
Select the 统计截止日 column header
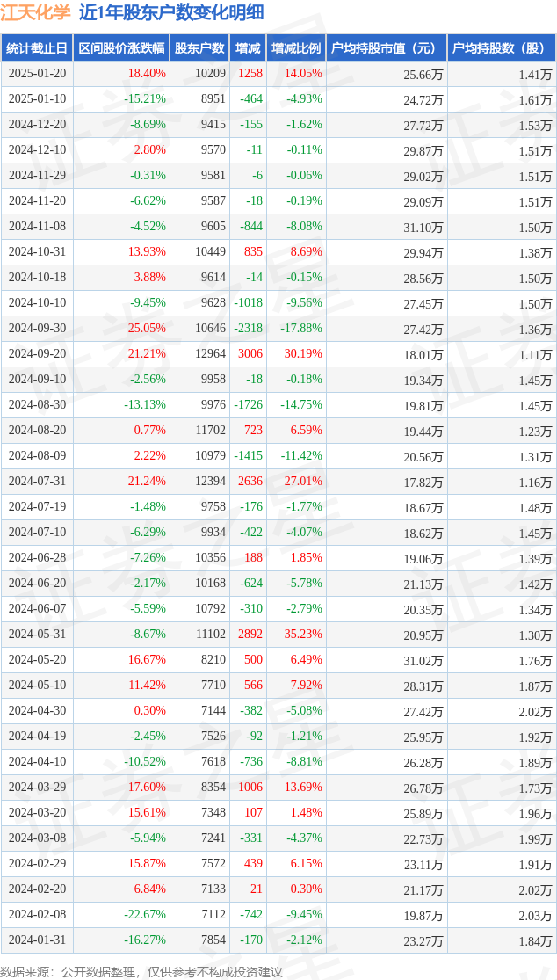click(x=37, y=48)
